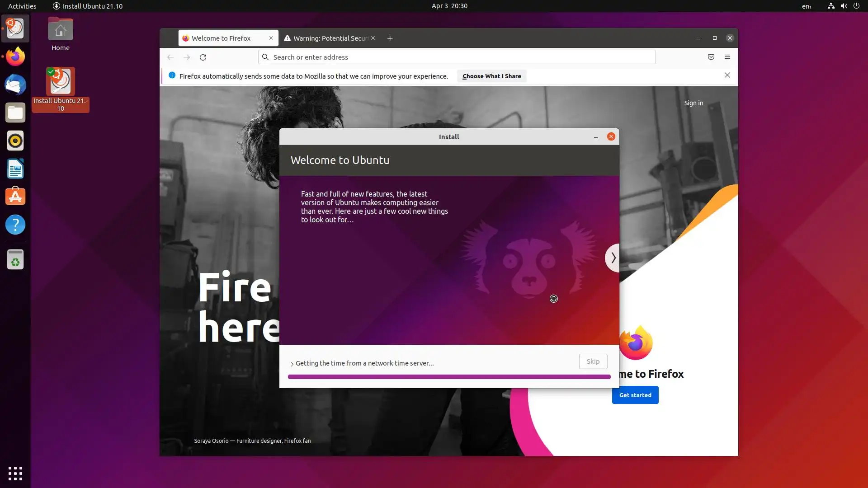Open the system status menu
The image size is (868, 488).
(x=844, y=6)
